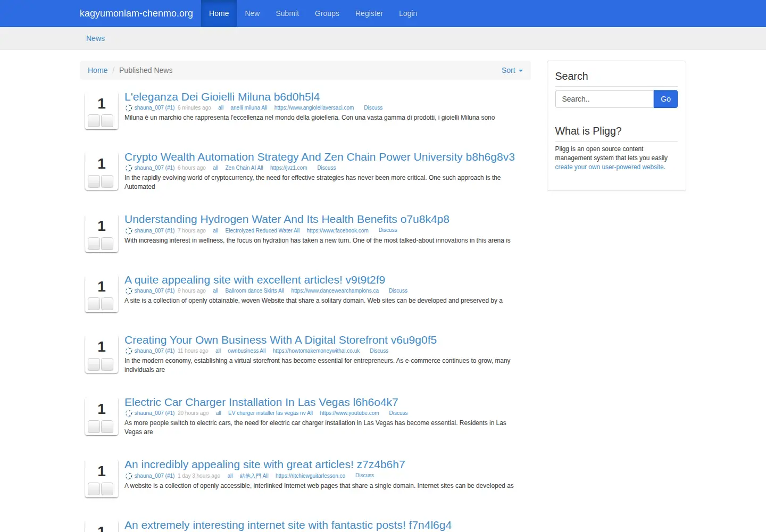Expand the Sort dropdown
The image size is (766, 532).
(512, 70)
